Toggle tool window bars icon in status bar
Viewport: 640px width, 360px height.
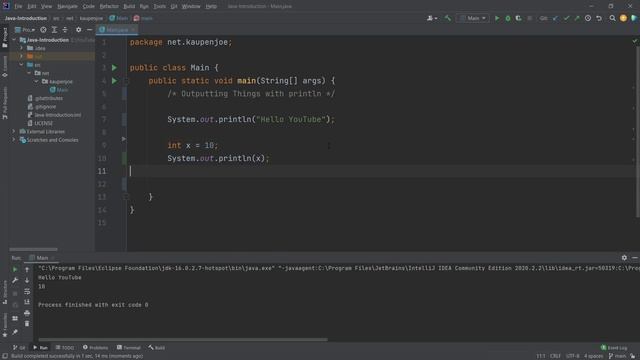click(x=4, y=356)
